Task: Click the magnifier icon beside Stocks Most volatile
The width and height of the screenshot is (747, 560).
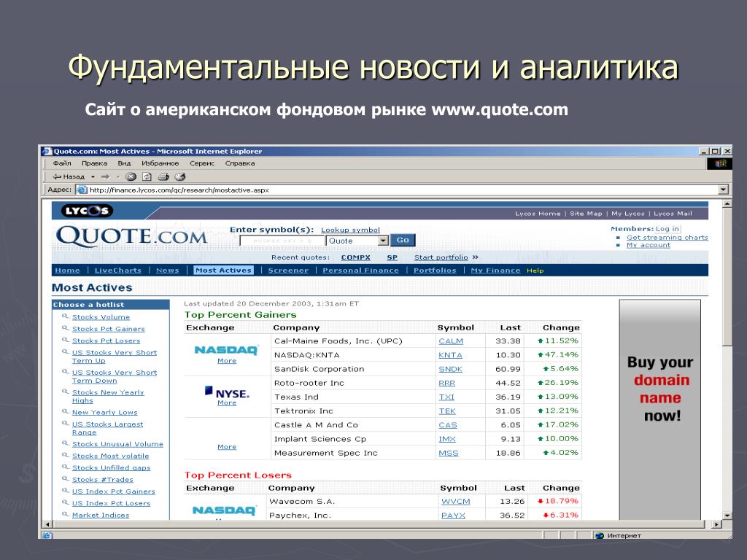Action: [x=65, y=455]
